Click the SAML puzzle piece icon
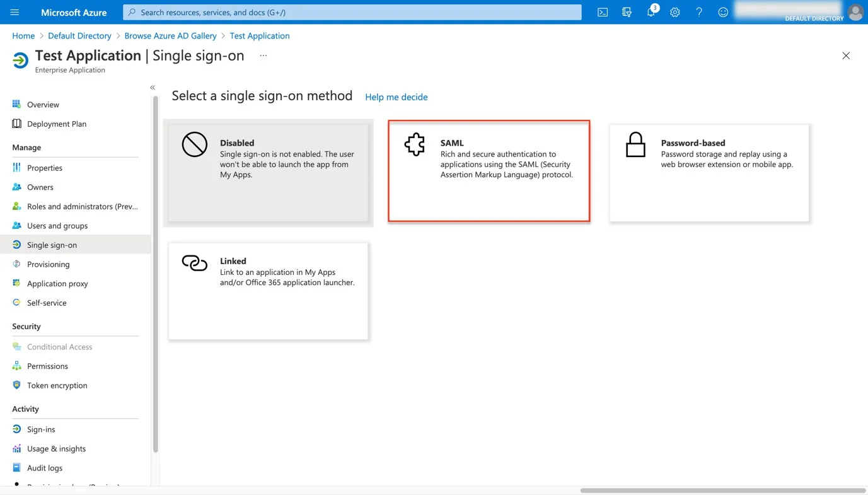The width and height of the screenshot is (868, 495). (x=415, y=144)
